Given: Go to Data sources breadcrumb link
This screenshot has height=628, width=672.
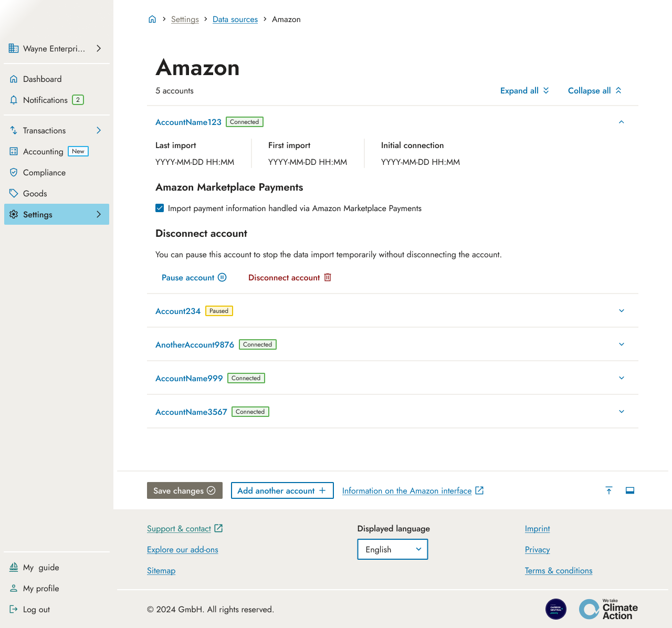Looking at the screenshot, I should 235,19.
